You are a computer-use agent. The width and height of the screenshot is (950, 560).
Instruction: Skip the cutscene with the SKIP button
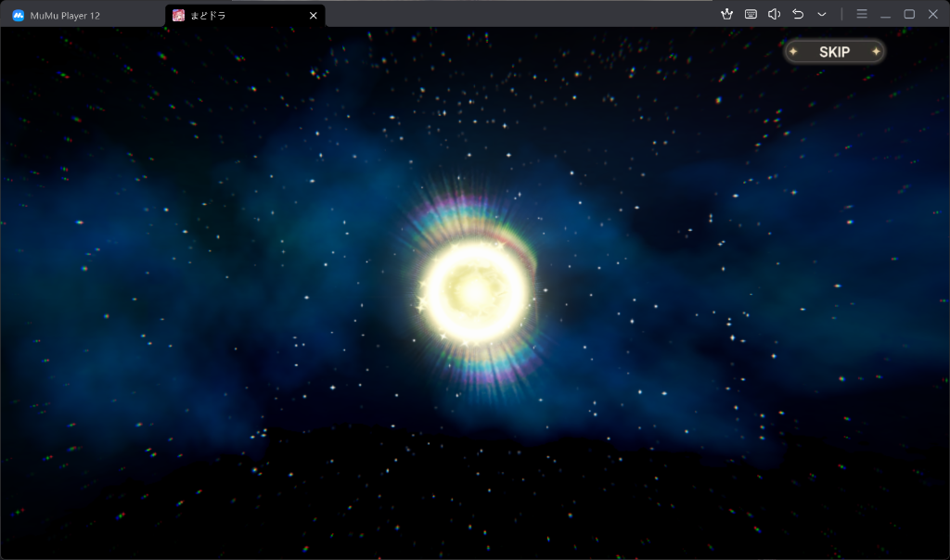tap(834, 52)
